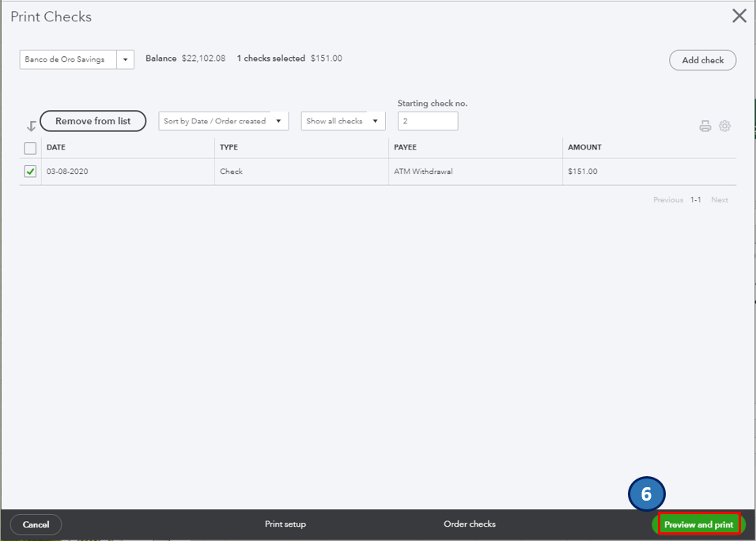Click the Next pagination link
The width and height of the screenshot is (756, 541).
(720, 199)
